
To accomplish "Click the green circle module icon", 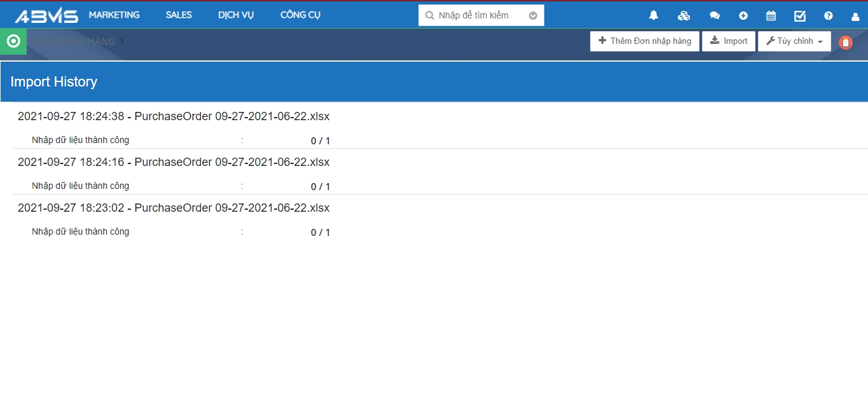I will pyautogui.click(x=13, y=41).
